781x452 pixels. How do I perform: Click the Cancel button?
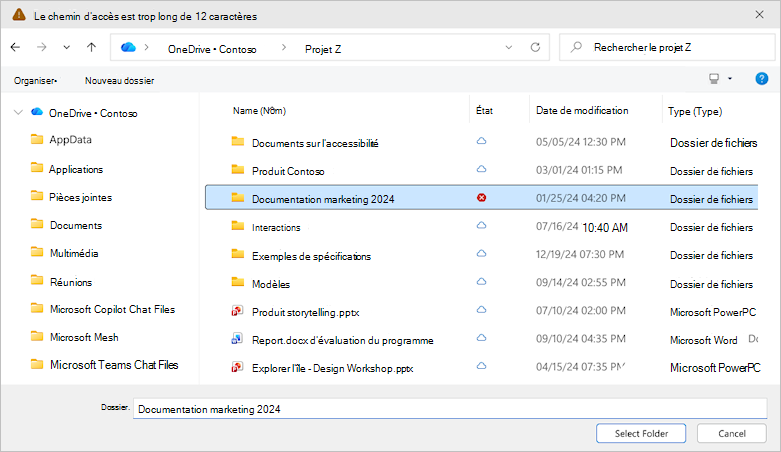732,433
